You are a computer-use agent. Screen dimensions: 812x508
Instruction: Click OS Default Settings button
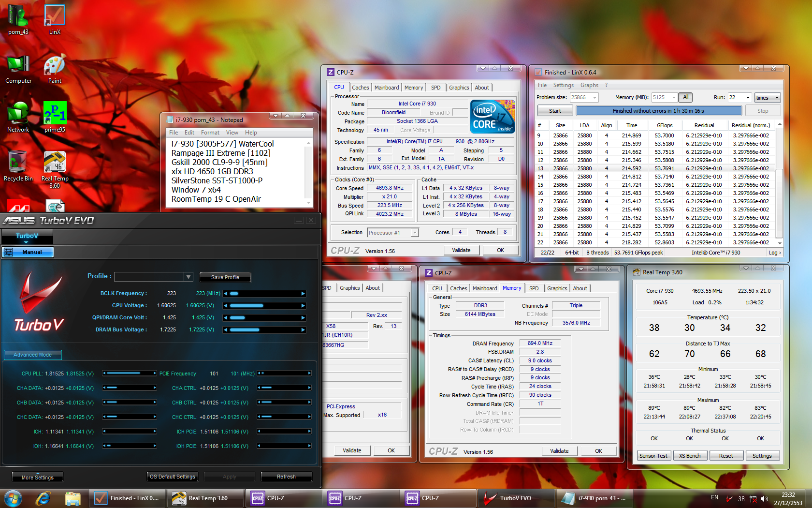173,477
